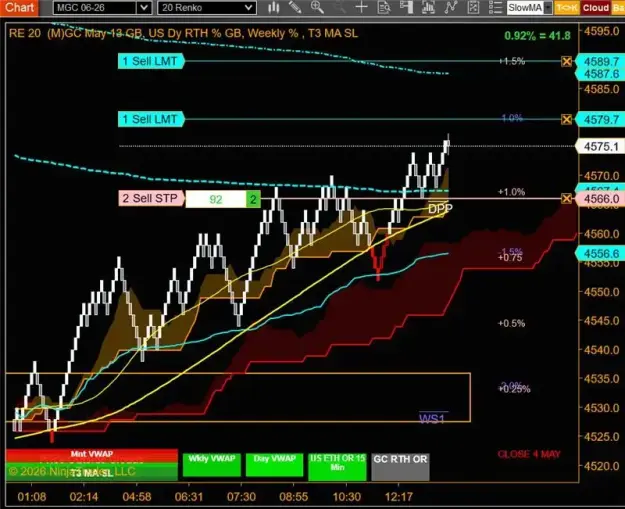
Task: Toggle the T3 MA SL green button
Action: [92, 472]
